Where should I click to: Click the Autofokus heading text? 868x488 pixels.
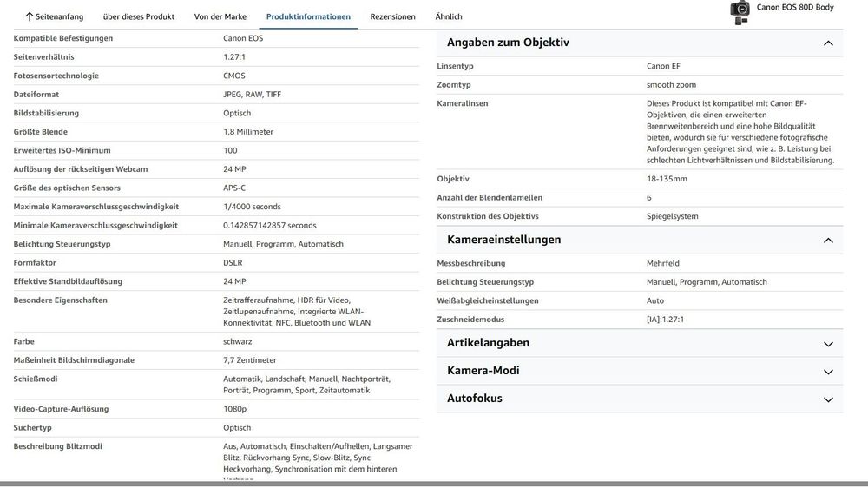[475, 399]
